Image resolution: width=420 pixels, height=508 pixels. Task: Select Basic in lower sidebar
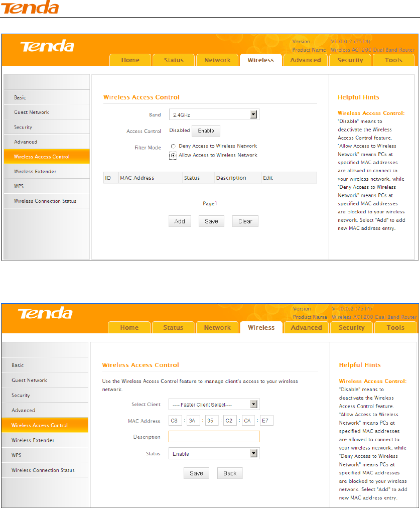(45, 365)
